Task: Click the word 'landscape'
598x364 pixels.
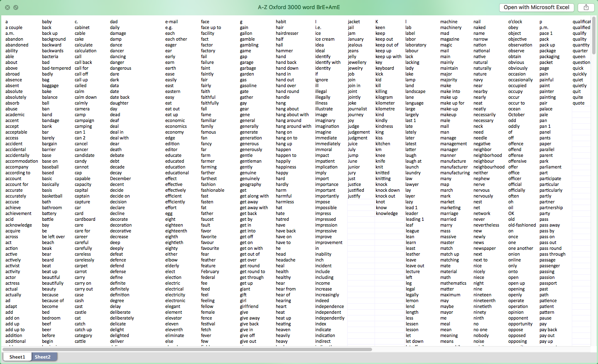Action: click(415, 91)
